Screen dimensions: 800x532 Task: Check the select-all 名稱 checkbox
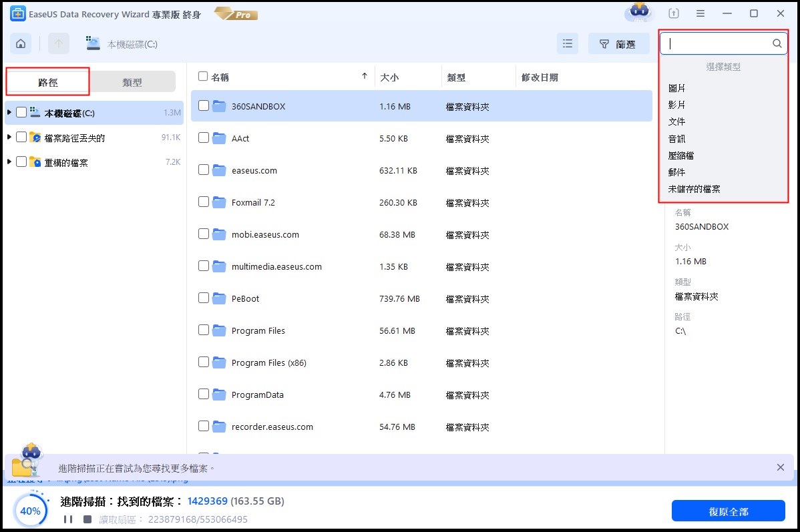tap(203, 77)
